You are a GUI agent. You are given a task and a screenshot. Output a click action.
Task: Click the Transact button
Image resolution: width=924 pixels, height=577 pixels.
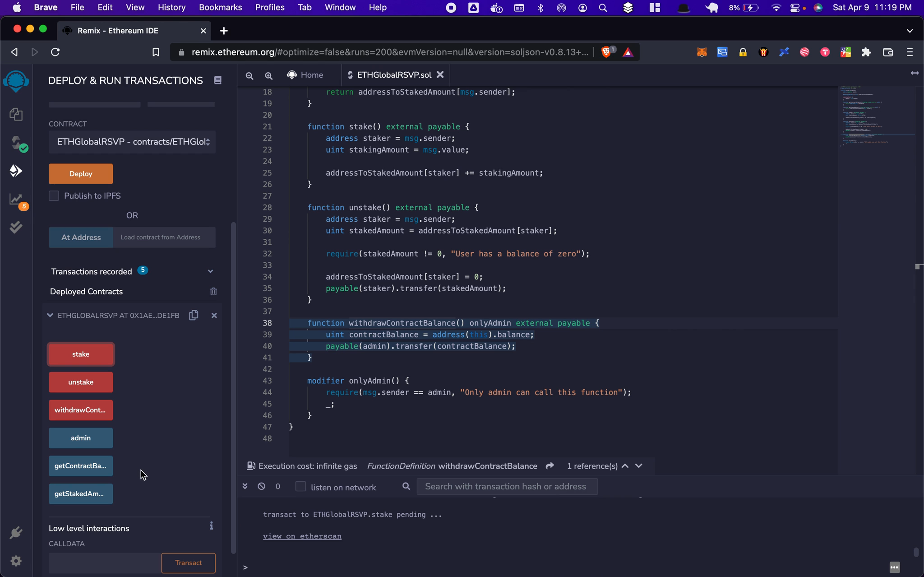[189, 563]
